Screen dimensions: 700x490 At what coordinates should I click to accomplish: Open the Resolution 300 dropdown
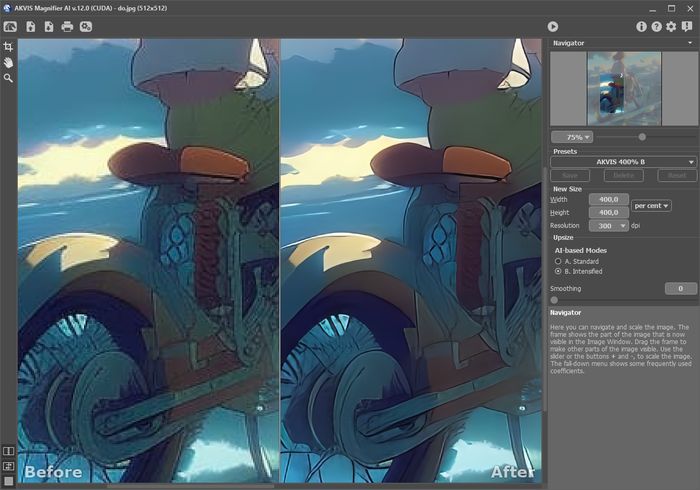coord(608,226)
